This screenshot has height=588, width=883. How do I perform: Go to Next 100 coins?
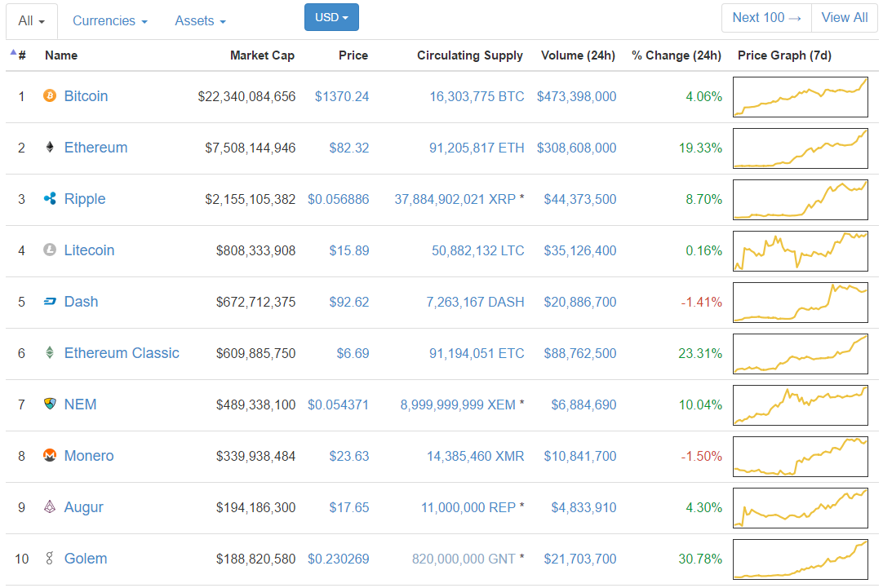point(766,17)
